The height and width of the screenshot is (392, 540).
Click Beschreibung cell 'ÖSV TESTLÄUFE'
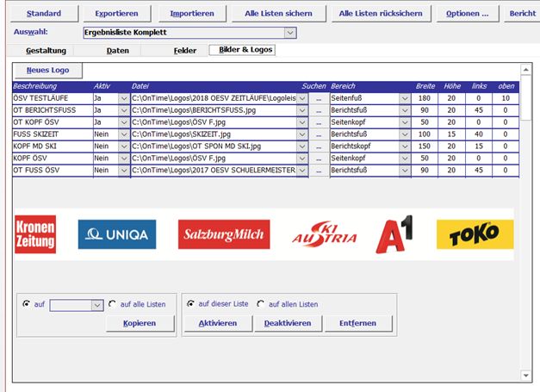tap(53, 98)
